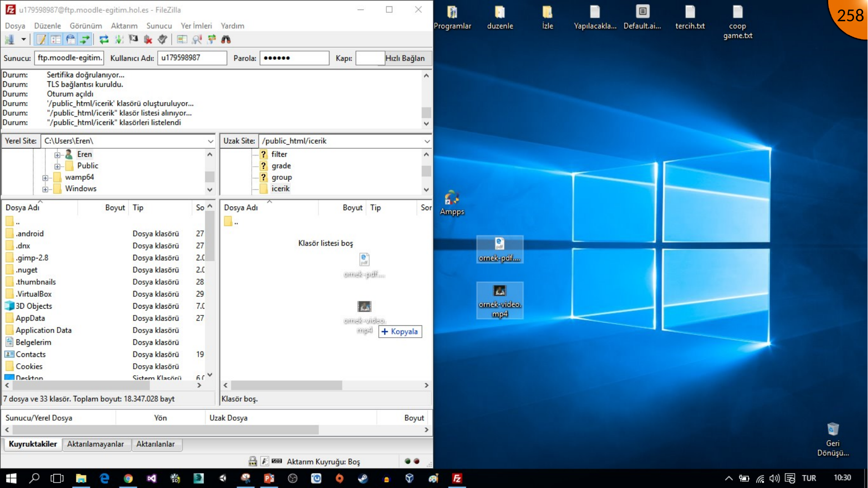Cancel the current operation using the flag icon
Viewport: 868px width, 488px height.
click(133, 39)
